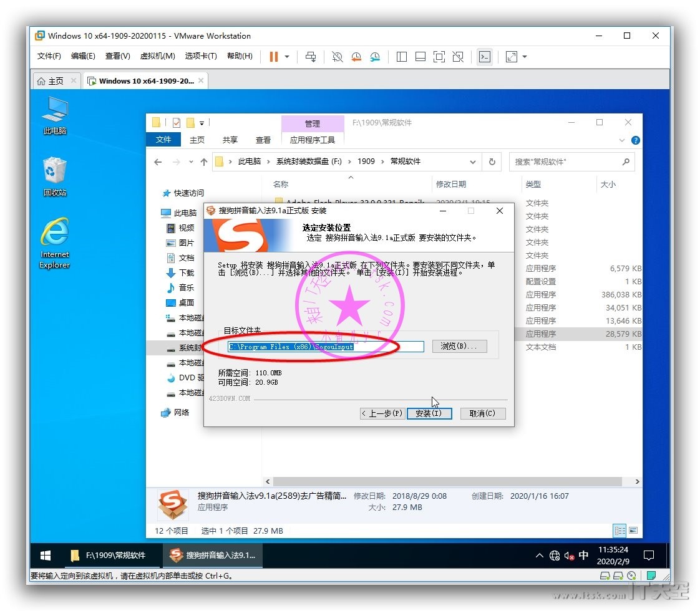Open the VMware 选项卡(T) menu

pos(201,55)
